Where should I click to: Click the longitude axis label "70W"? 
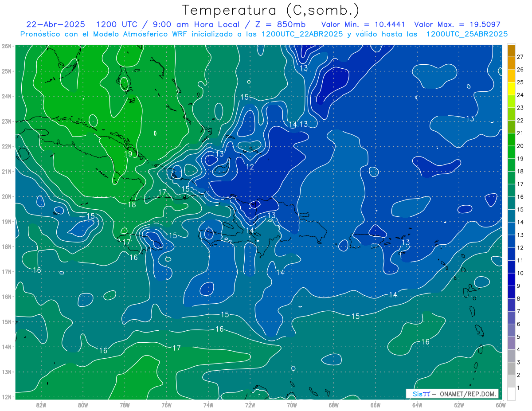[292, 405]
